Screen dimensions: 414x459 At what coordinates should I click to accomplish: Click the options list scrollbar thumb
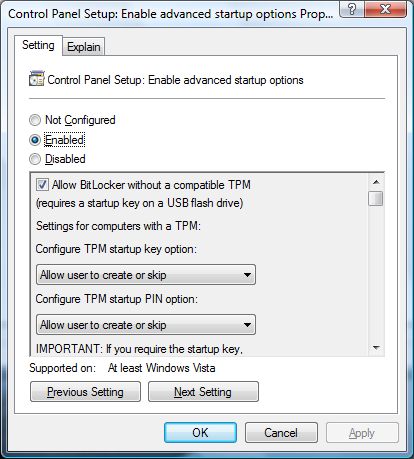pyautogui.click(x=376, y=198)
